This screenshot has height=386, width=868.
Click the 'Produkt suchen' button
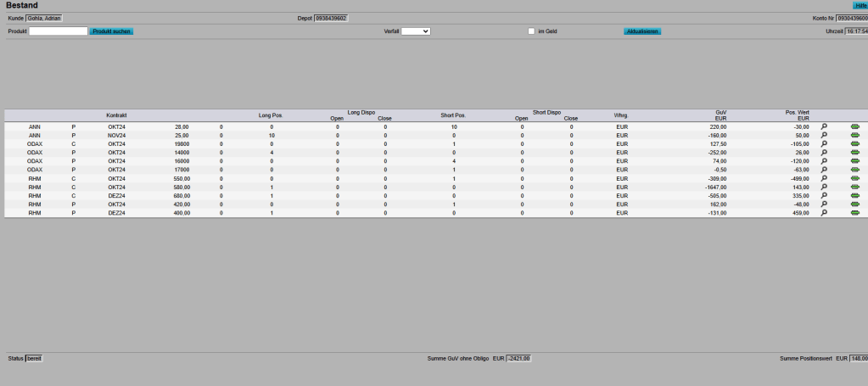(x=111, y=31)
